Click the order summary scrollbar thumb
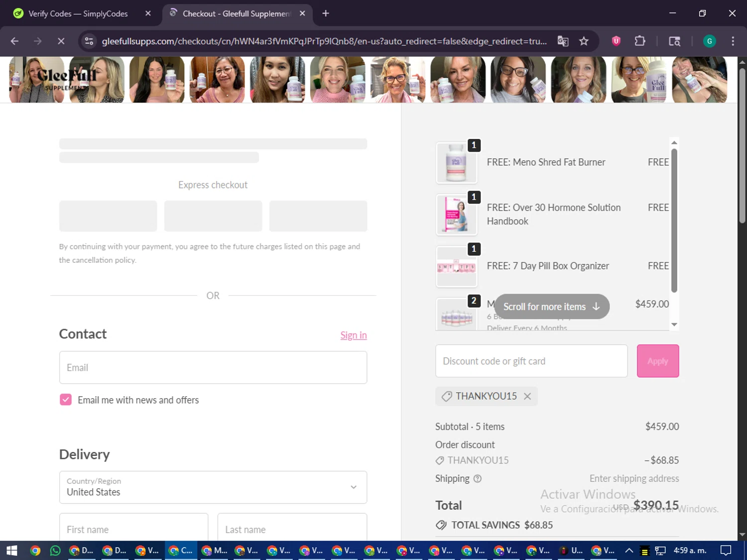Viewport: 747px width, 560px height. (674, 220)
